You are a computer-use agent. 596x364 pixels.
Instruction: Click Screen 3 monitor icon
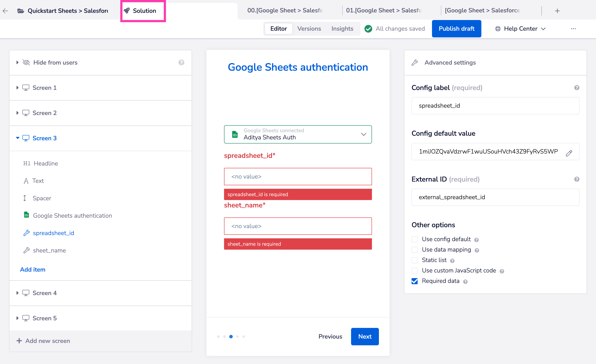pyautogui.click(x=26, y=138)
